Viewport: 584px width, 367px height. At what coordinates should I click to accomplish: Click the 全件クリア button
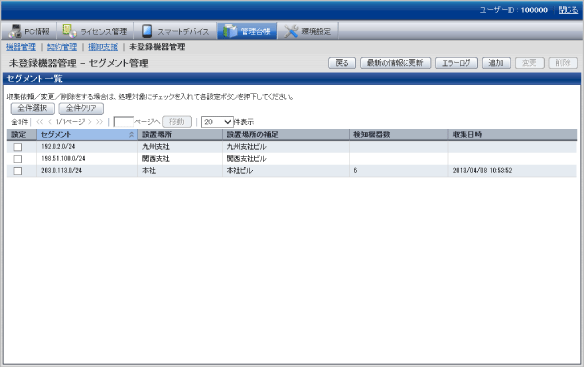tap(81, 108)
